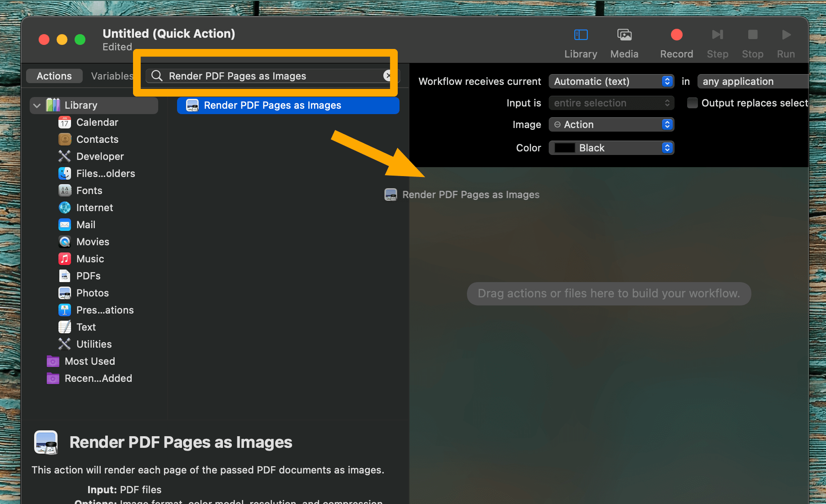Select the Utilities category
The image size is (826, 504).
click(94, 344)
